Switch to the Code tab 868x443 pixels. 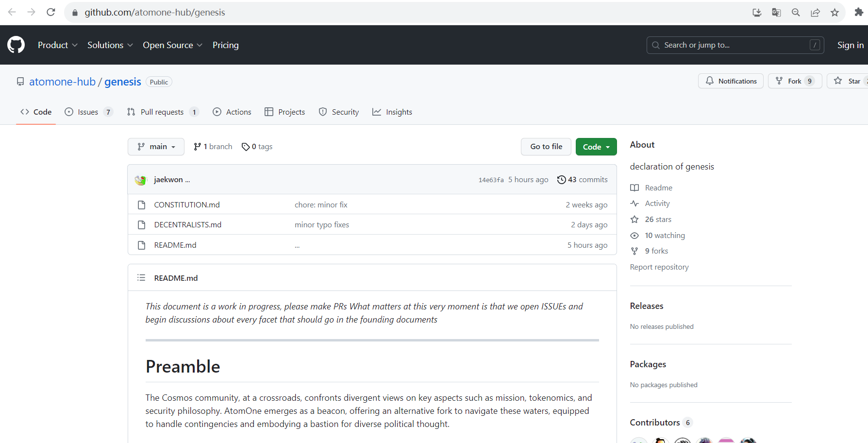[x=36, y=112]
